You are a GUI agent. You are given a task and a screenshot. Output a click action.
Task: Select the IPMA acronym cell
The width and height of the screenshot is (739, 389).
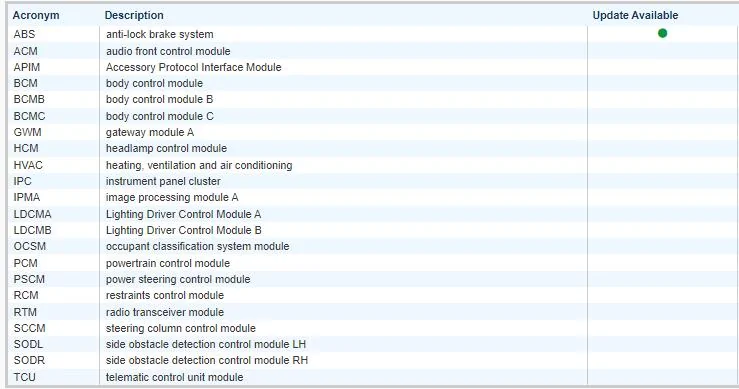pos(26,197)
